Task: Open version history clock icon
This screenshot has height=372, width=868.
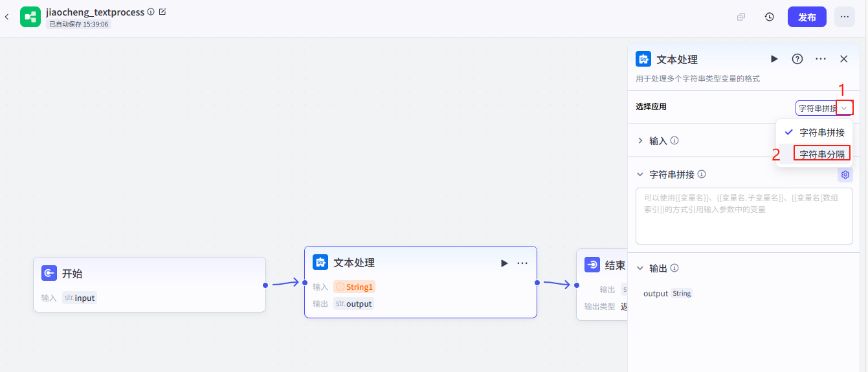Action: [770, 17]
